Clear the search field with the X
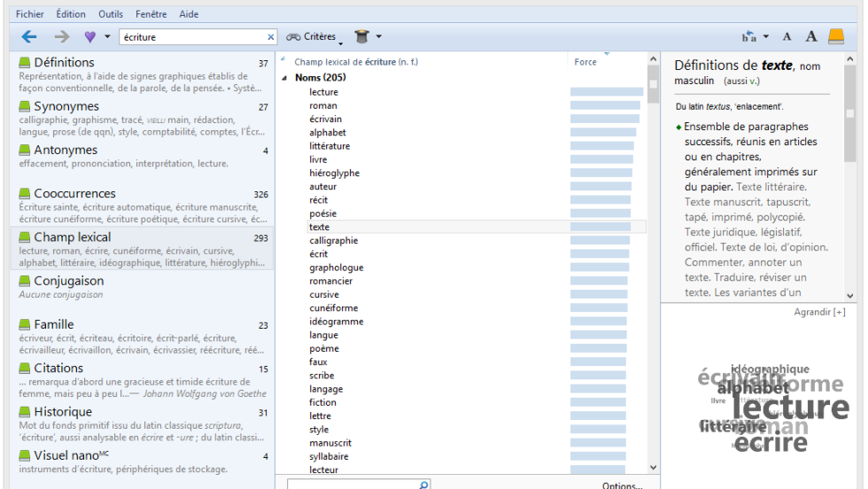The height and width of the screenshot is (489, 868). 271,37
